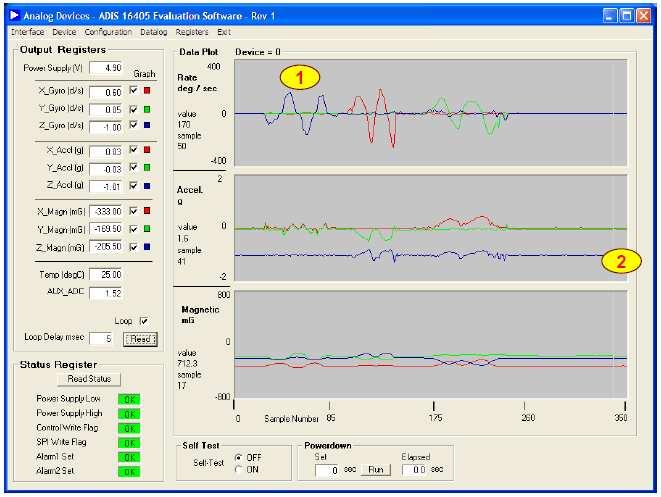
Task: Toggle the Z_Gyro graph checkbox
Action: 134,125
